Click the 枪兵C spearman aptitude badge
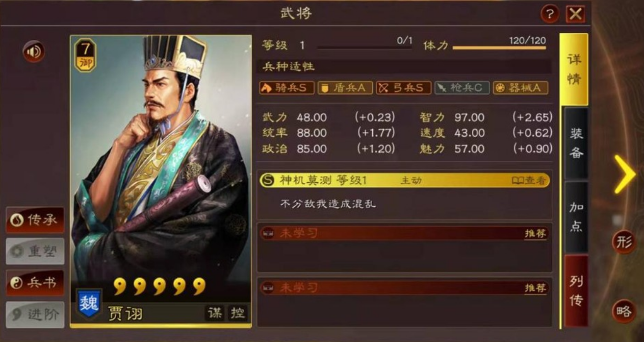The width and height of the screenshot is (644, 342). tap(462, 88)
